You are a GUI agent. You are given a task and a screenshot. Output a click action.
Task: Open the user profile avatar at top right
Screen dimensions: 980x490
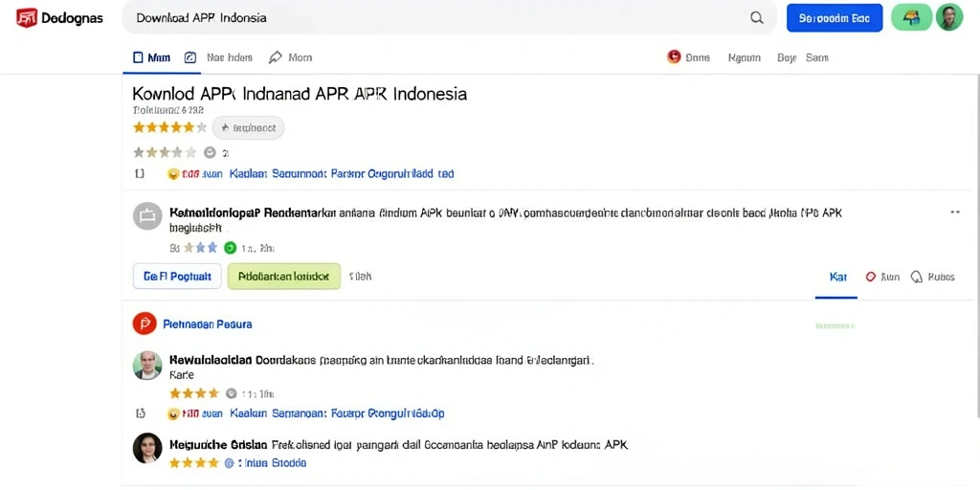pos(949,17)
